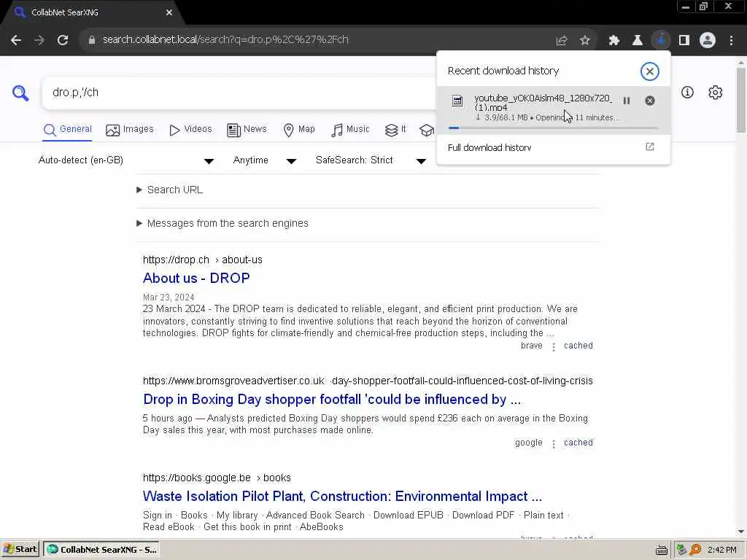Click the address bar URL
This screenshot has height=560, width=747.
pyautogui.click(x=226, y=39)
